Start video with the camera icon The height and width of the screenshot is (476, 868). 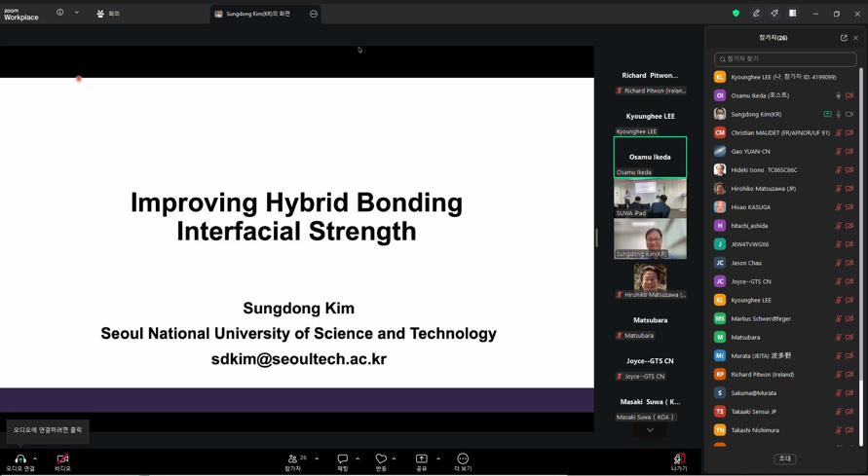62,458
